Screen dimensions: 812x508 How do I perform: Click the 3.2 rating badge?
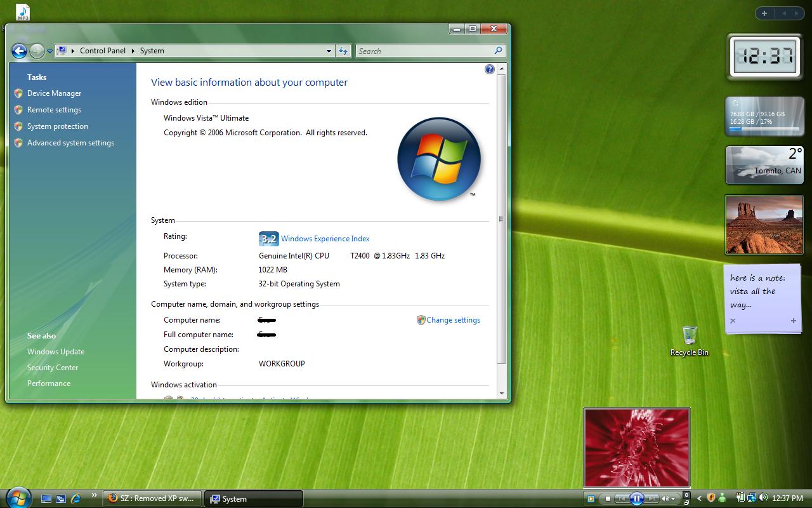pos(268,239)
